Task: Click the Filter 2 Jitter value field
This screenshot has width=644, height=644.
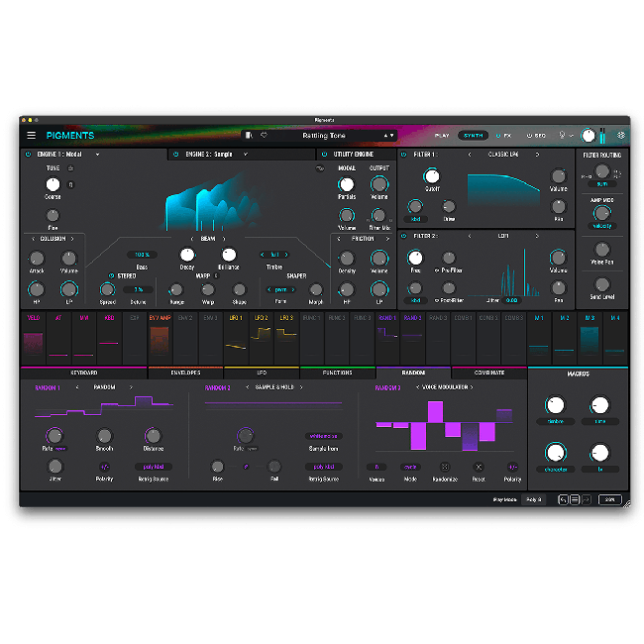Action: tap(511, 300)
